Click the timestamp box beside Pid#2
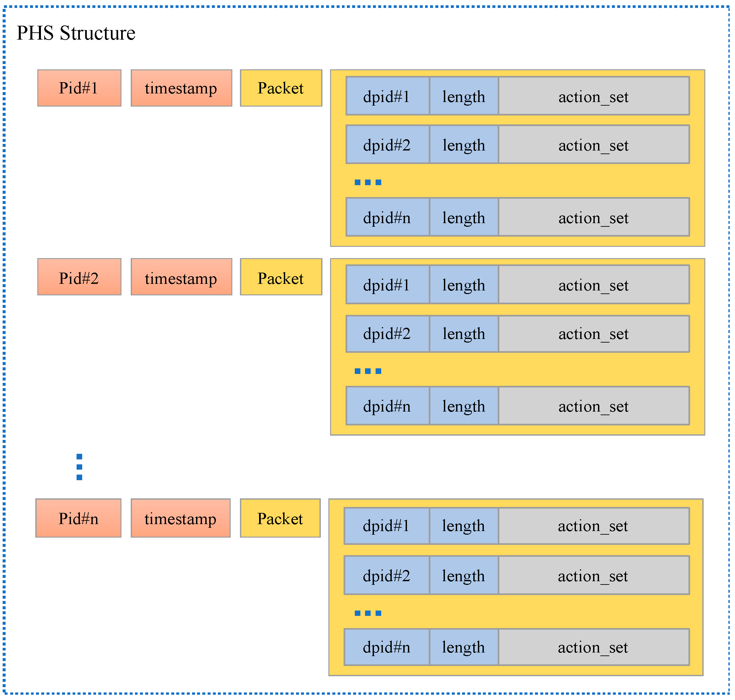Screen dimensions: 735x700 tap(181, 277)
